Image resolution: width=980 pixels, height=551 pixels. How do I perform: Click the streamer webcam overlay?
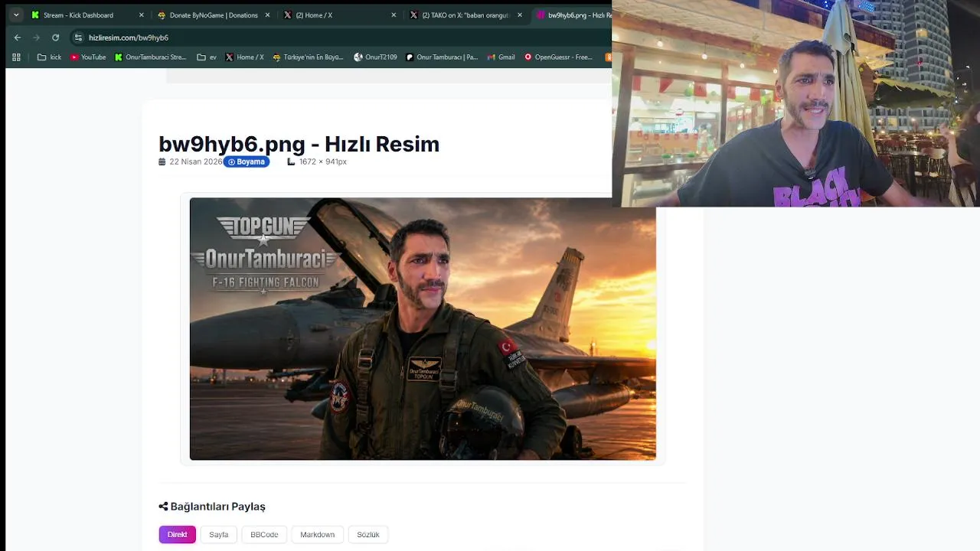(796, 103)
